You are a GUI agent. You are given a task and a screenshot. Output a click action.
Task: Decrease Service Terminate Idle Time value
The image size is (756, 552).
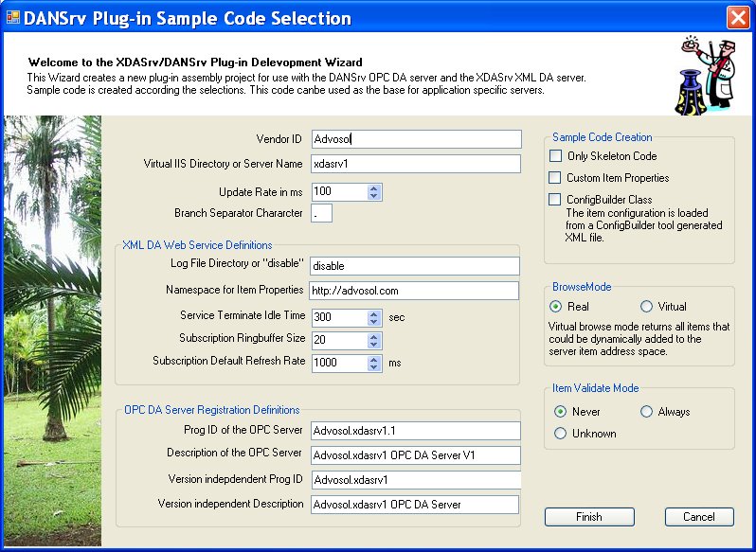[x=374, y=321]
